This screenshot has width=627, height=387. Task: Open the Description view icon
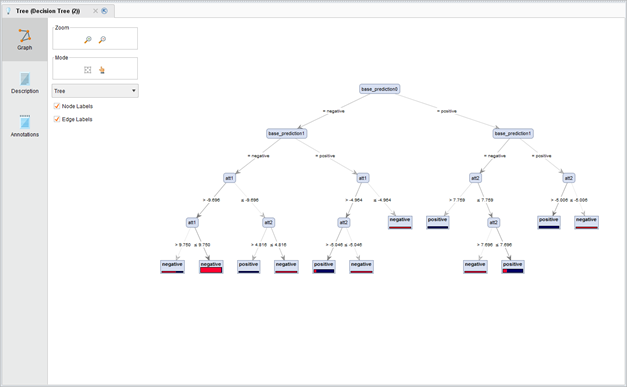pos(25,79)
